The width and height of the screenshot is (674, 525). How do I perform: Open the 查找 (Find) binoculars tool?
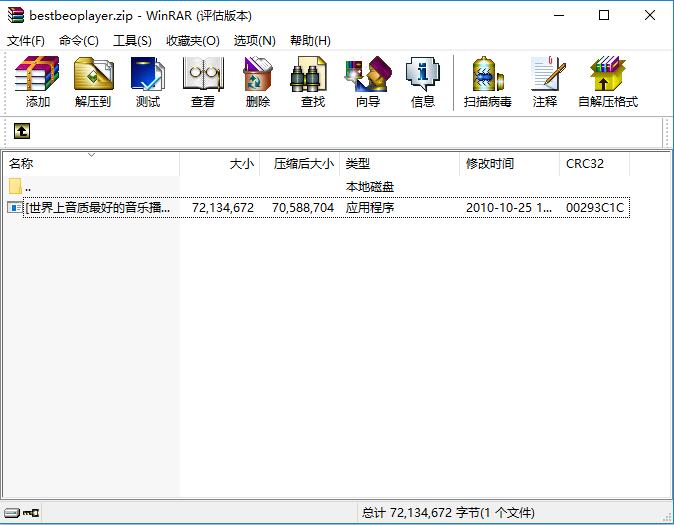coord(313,82)
